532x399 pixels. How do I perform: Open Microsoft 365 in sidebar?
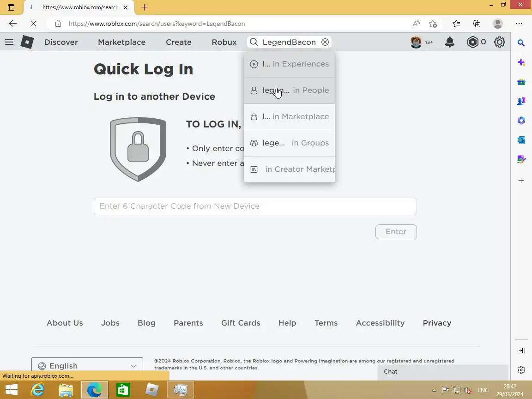[521, 121]
